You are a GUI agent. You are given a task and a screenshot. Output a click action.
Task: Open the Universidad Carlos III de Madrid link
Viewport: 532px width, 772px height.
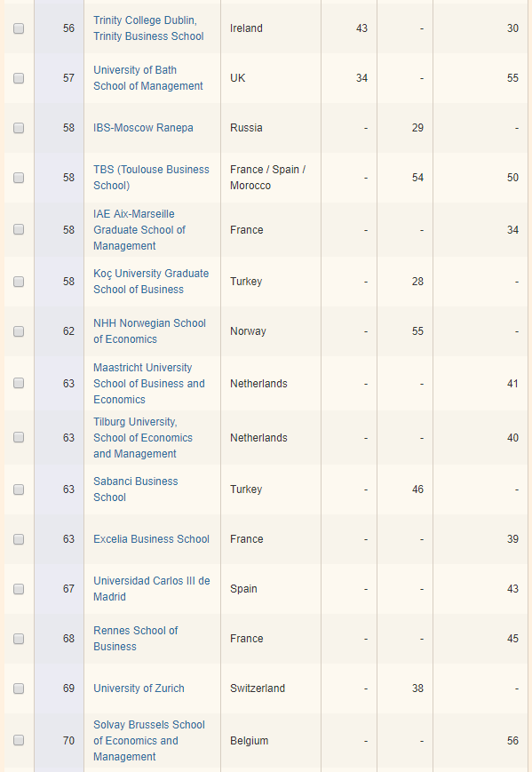coord(152,588)
